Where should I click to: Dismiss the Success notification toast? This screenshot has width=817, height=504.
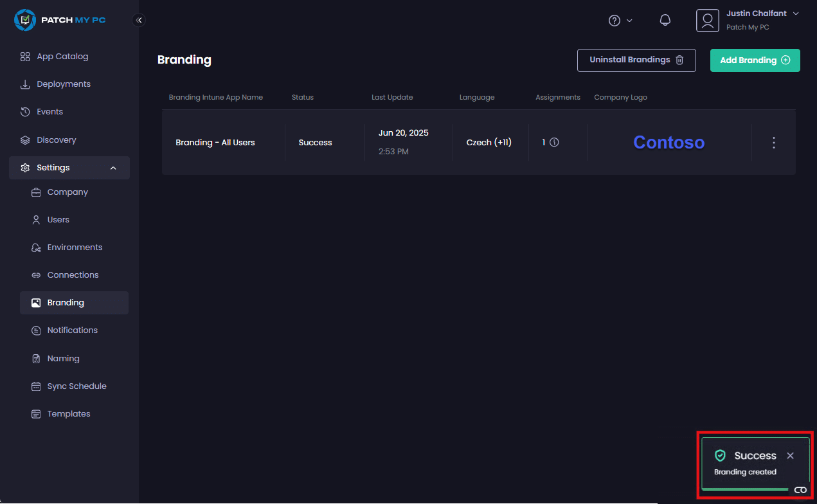point(790,456)
